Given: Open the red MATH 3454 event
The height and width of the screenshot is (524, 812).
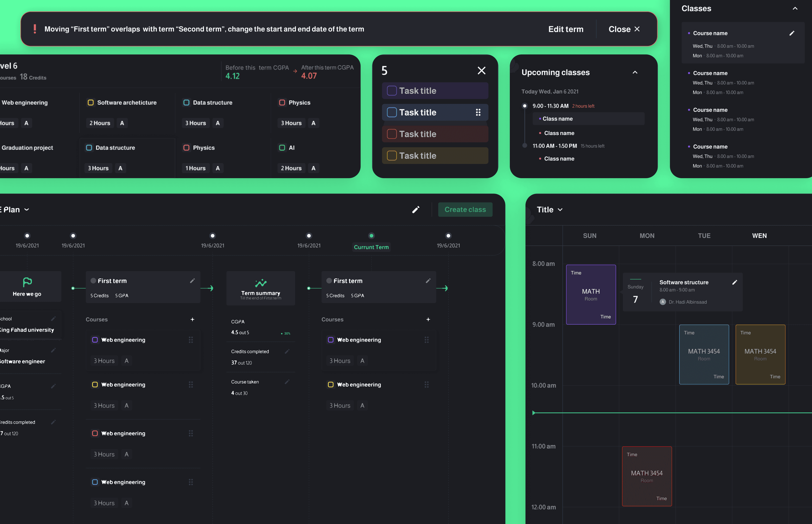Looking at the screenshot, I should click(x=647, y=476).
